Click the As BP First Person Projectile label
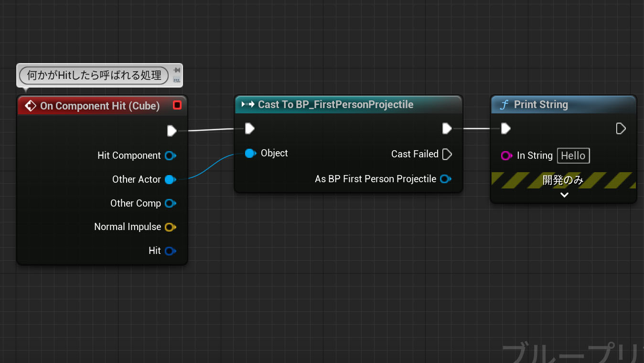This screenshot has width=644, height=363. (376, 179)
